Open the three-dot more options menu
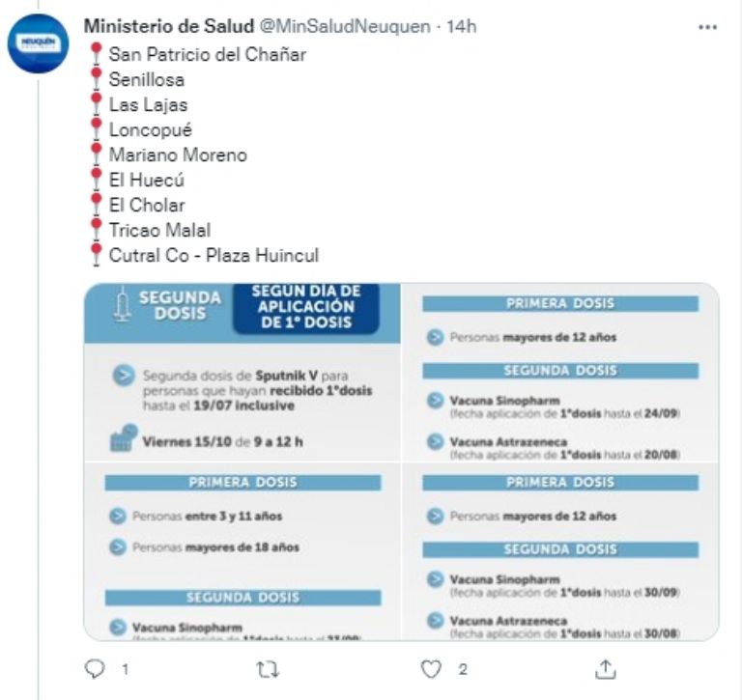The width and height of the screenshot is (742, 700). [x=707, y=27]
